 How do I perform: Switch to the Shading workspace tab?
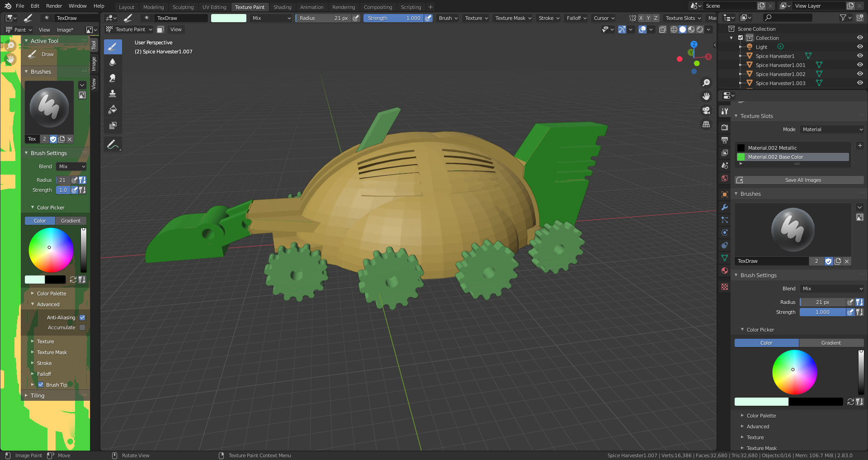282,7
